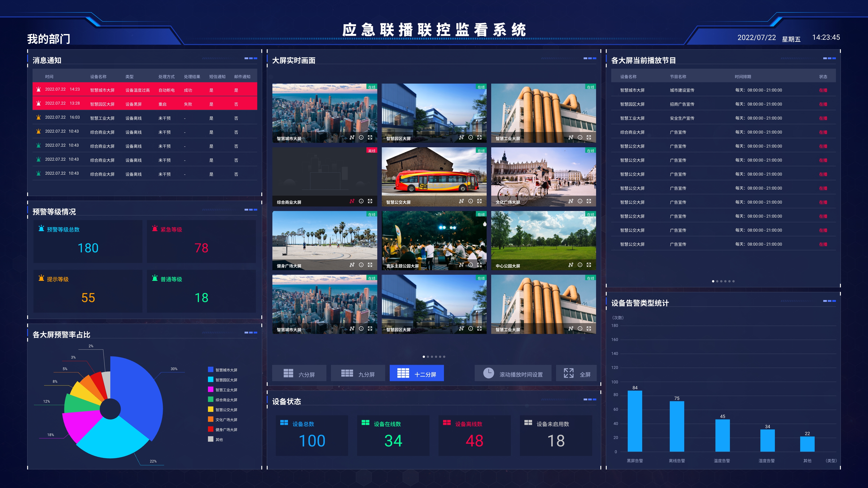Open the 提示等级 55 card
The height and width of the screenshot is (488, 868).
[88, 291]
